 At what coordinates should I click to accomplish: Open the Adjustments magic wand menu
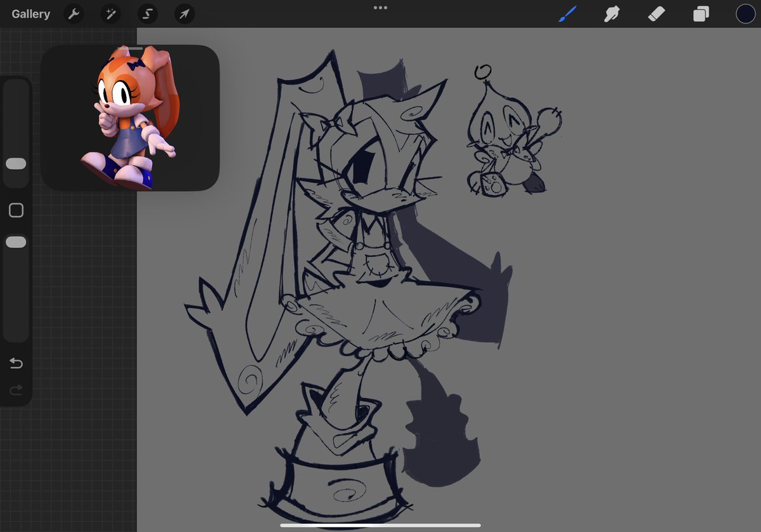pyautogui.click(x=110, y=14)
